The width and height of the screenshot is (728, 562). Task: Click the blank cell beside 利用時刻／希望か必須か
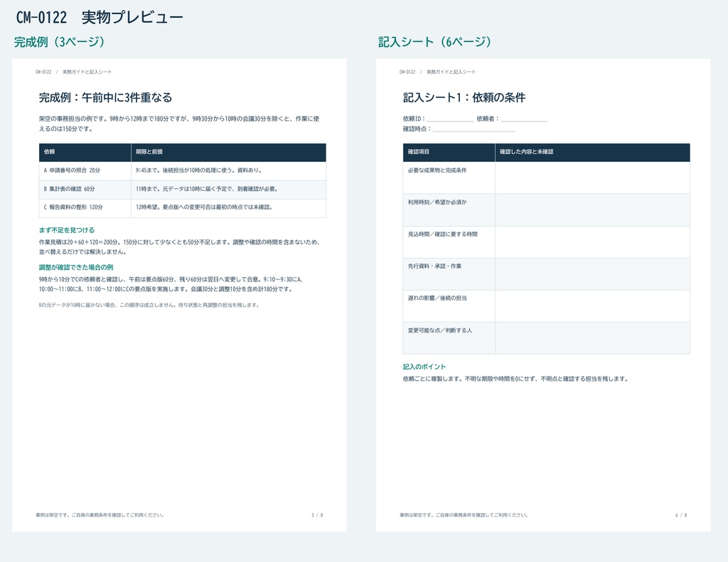click(592, 210)
